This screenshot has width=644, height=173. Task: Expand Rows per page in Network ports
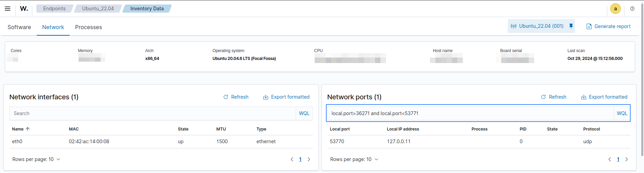[x=354, y=159]
